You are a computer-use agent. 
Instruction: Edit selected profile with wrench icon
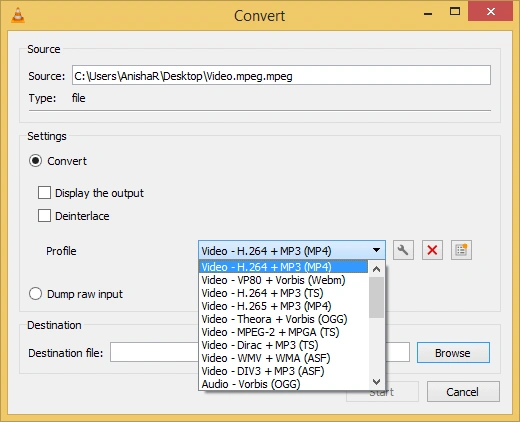coord(403,250)
